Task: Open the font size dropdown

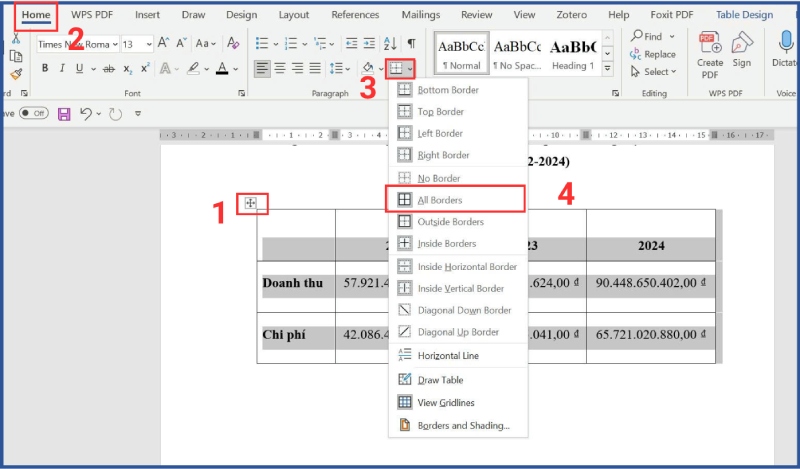Action: [149, 45]
